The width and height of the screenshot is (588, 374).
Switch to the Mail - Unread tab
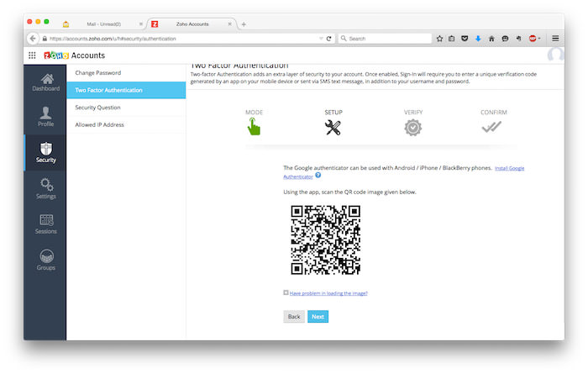(x=103, y=24)
